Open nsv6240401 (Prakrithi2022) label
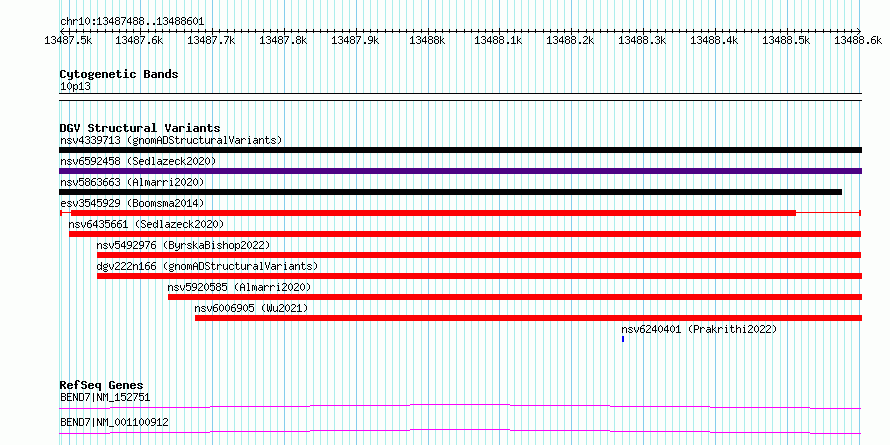This screenshot has height=445, width=890. pyautogui.click(x=699, y=329)
